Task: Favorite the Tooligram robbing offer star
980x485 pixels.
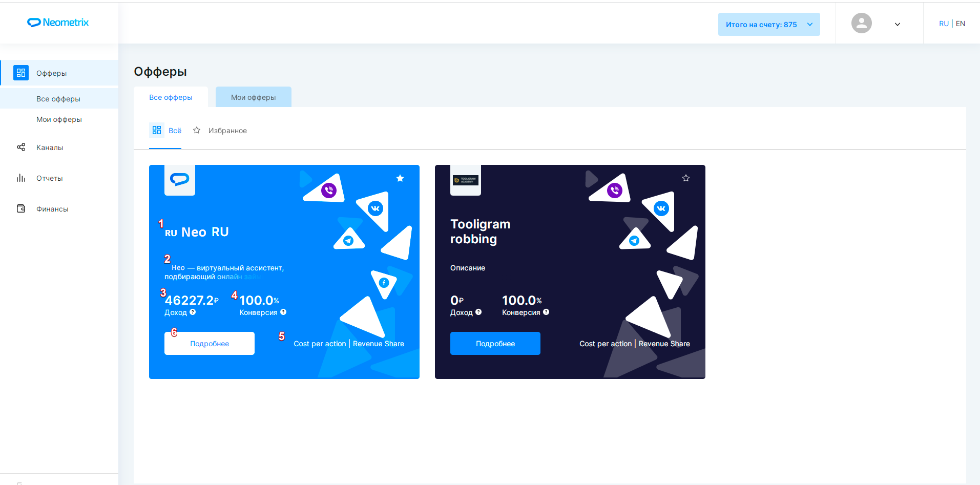Action: (x=686, y=178)
